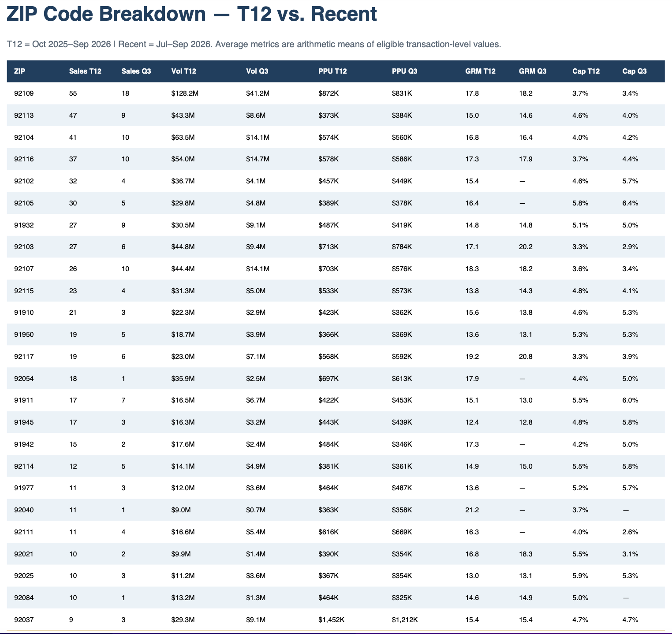This screenshot has width=672, height=634.
Task: Click the '20.8' GRM Q3 value
Action: 526,357
